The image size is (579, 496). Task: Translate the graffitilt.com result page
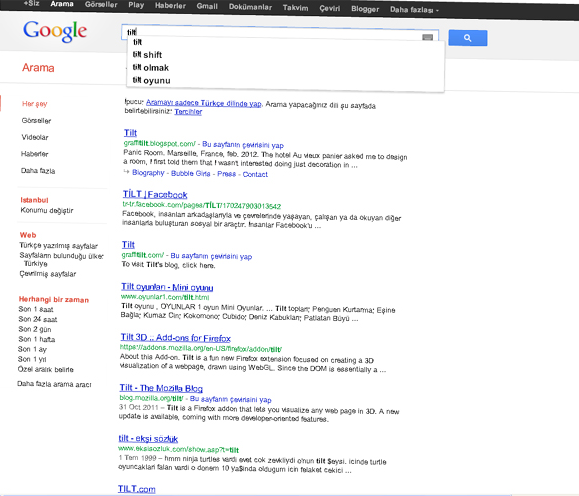point(211,256)
